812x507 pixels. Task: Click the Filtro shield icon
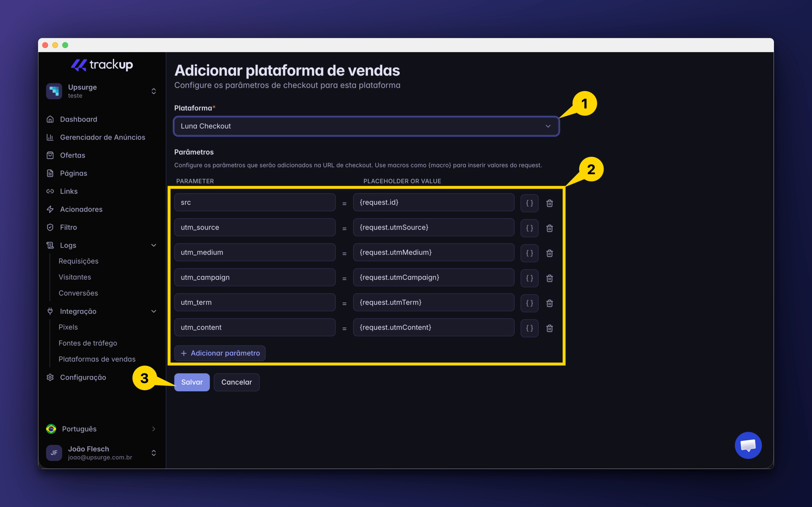point(50,227)
